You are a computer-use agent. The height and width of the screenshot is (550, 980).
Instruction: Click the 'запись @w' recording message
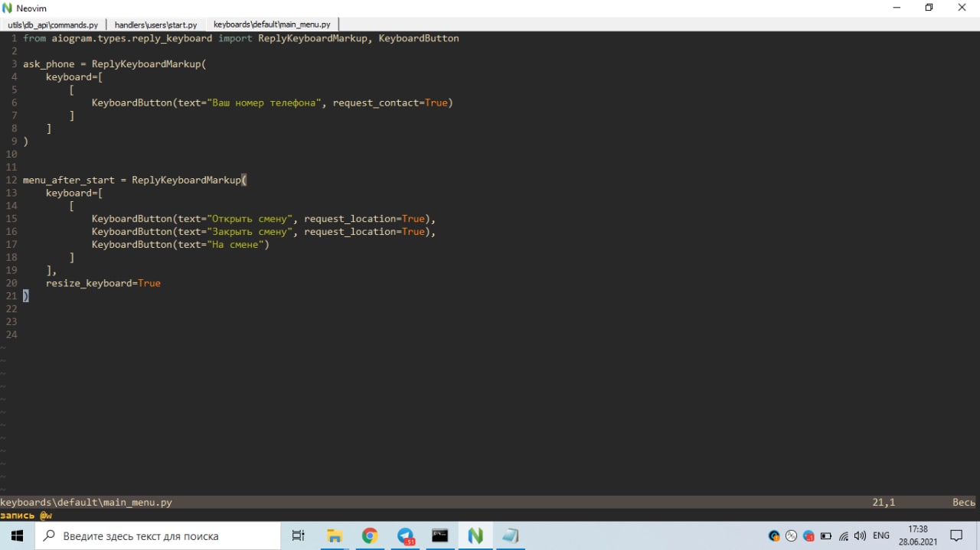click(x=26, y=516)
